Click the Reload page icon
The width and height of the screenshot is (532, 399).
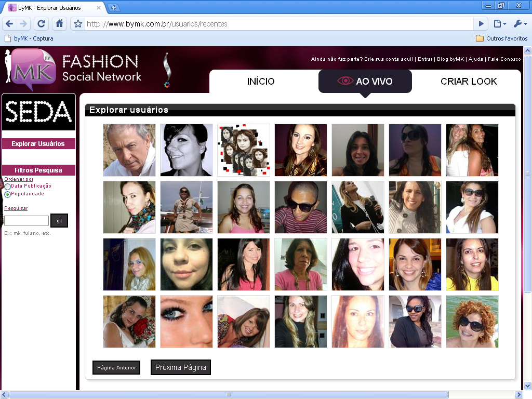pos(42,24)
